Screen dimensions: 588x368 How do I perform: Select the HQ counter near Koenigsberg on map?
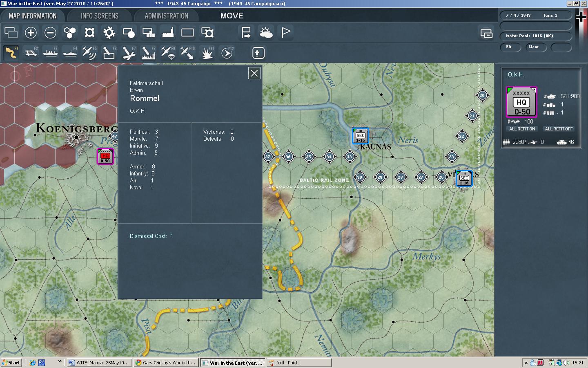[105, 156]
